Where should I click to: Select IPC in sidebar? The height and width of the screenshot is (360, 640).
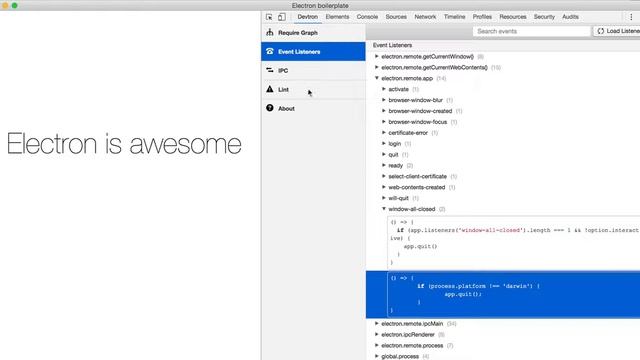pyautogui.click(x=313, y=70)
